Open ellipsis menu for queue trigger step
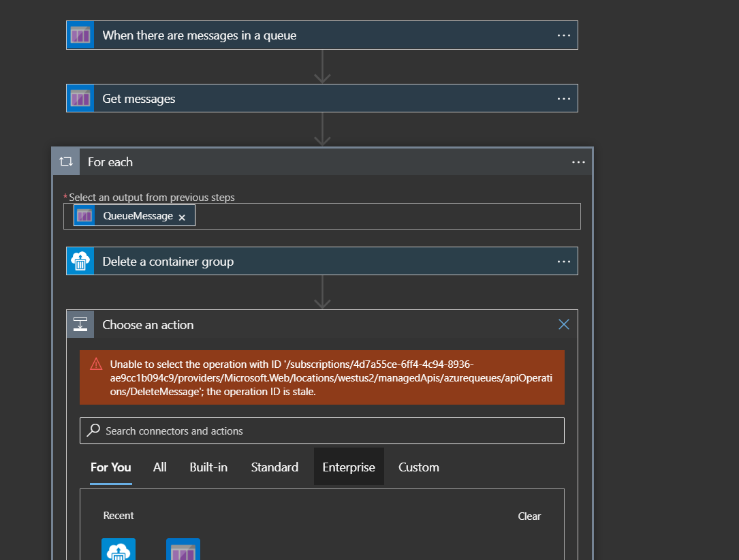The height and width of the screenshot is (560, 739). click(564, 35)
